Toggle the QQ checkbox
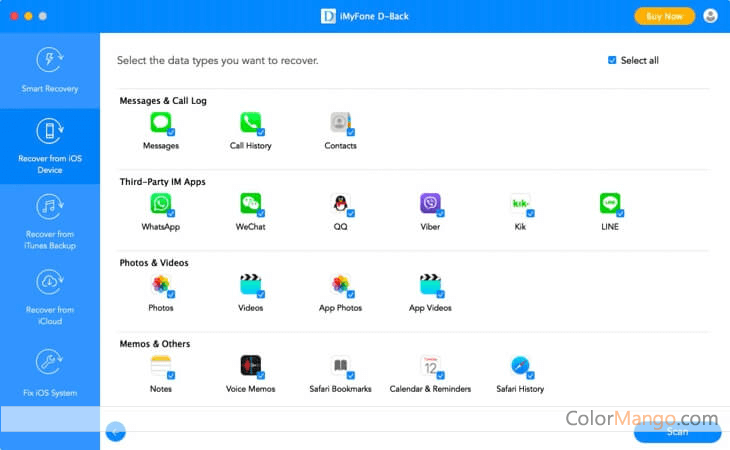This screenshot has width=730, height=450. click(x=352, y=213)
